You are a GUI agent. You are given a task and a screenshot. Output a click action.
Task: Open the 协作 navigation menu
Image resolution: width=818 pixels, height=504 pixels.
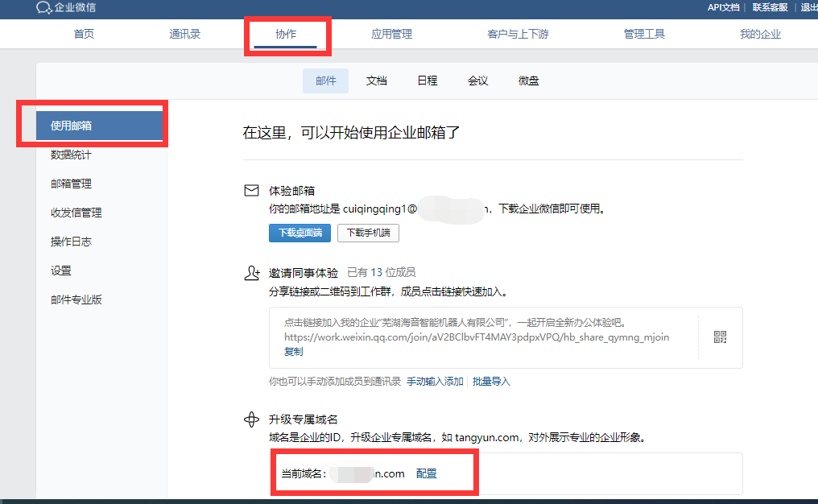pyautogui.click(x=287, y=34)
